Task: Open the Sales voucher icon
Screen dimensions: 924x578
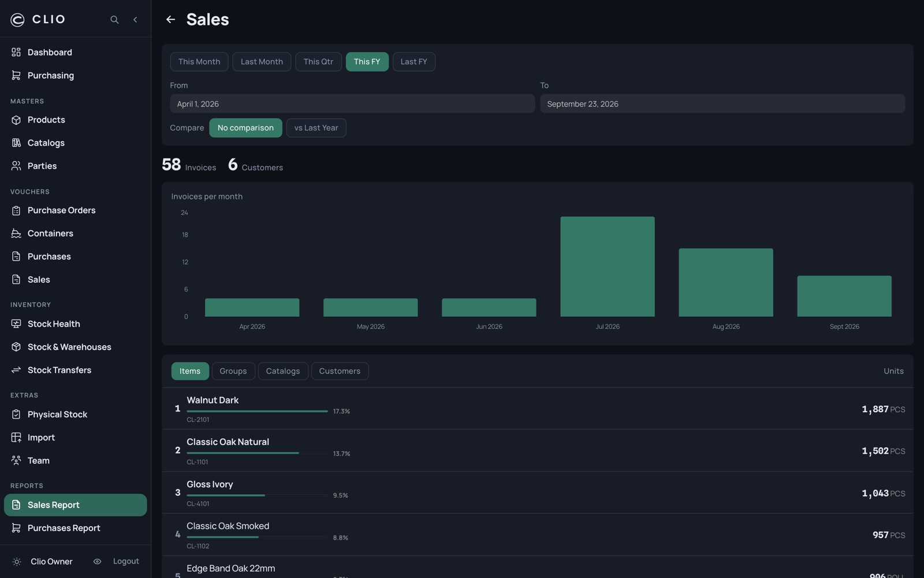Action: pyautogui.click(x=16, y=280)
